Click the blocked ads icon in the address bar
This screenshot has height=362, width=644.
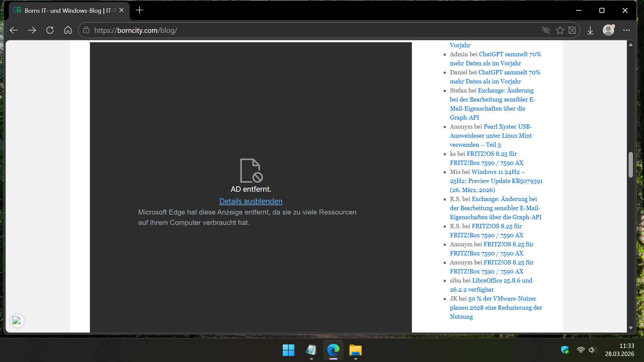(573, 30)
